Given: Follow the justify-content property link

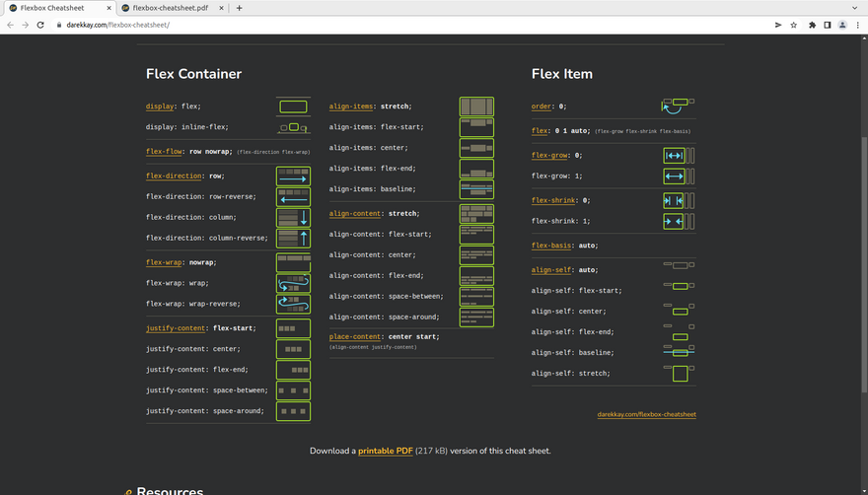Looking at the screenshot, I should 178,328.
